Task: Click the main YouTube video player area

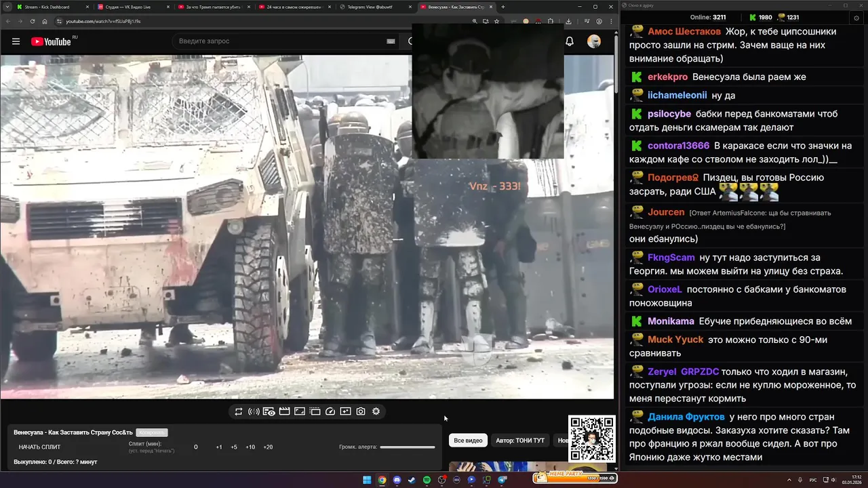Action: tap(307, 227)
